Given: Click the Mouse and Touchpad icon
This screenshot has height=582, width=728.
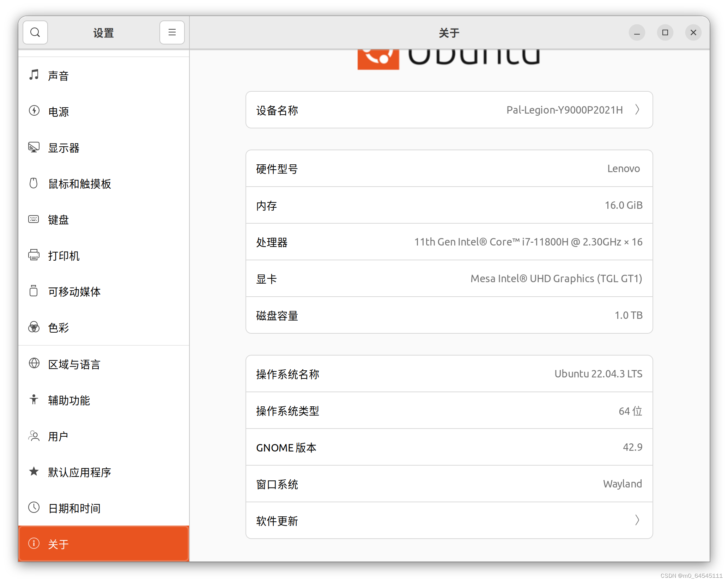Looking at the screenshot, I should click(x=34, y=183).
